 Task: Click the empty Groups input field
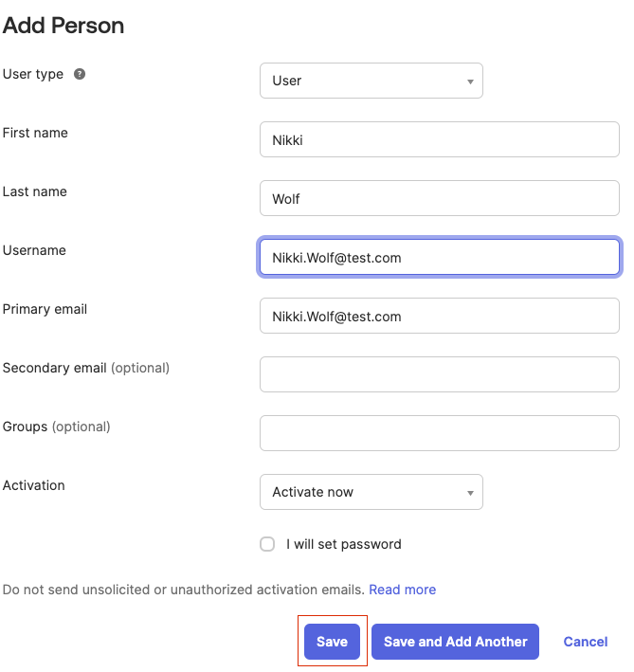click(439, 433)
